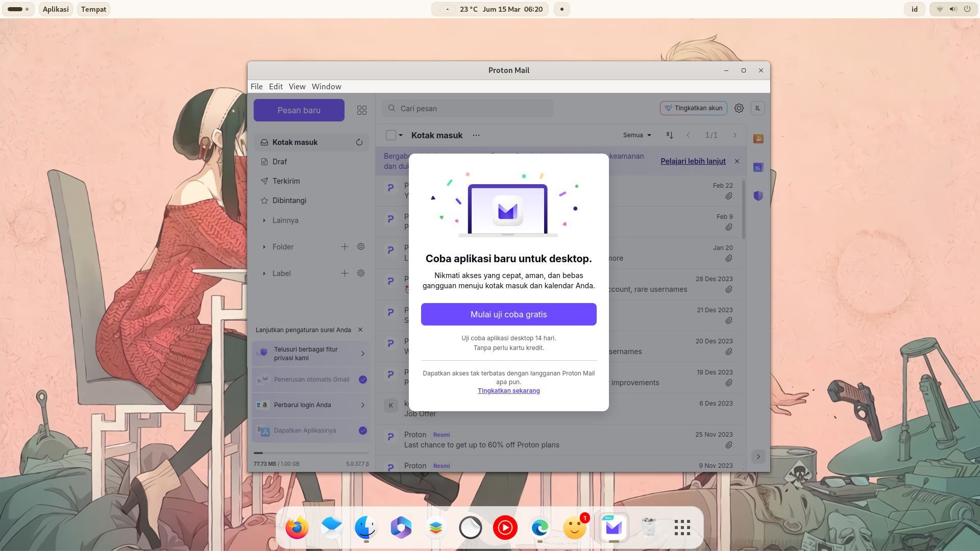Click the sort order icon
The image size is (980, 551).
click(x=670, y=135)
